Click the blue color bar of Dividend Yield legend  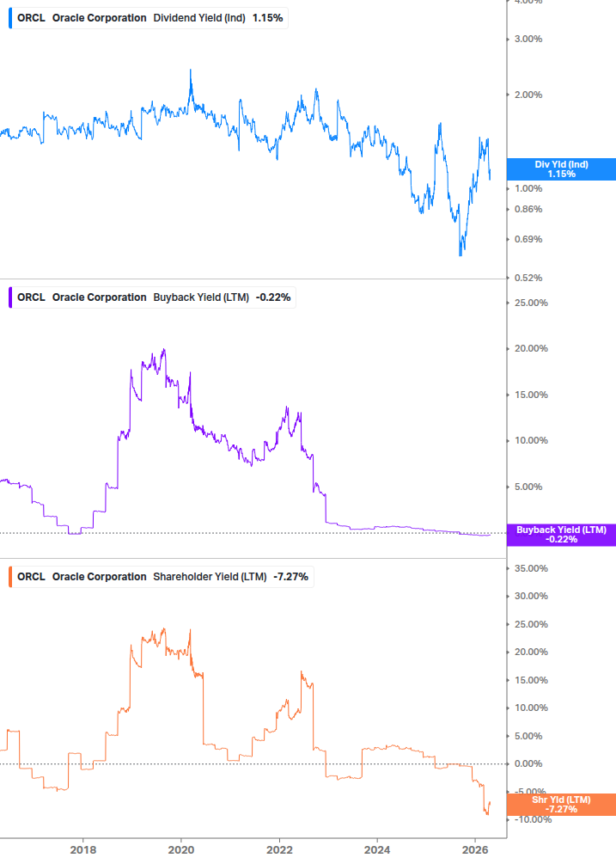pyautogui.click(x=10, y=18)
